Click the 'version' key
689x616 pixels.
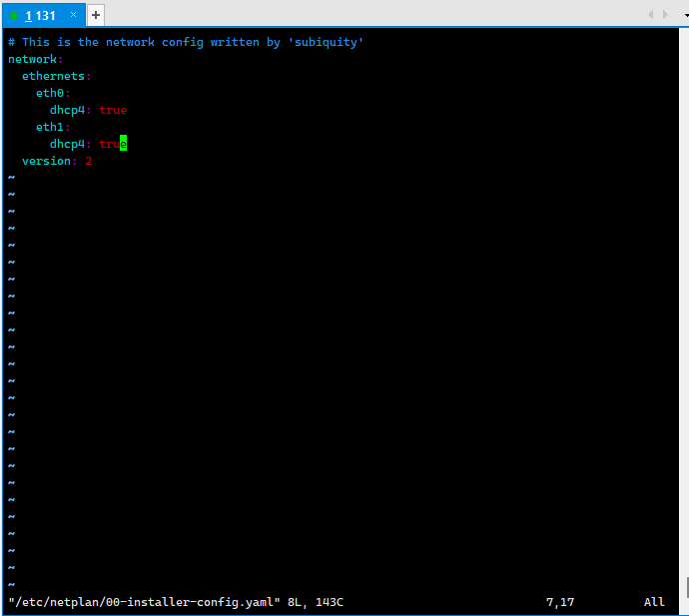click(46, 161)
